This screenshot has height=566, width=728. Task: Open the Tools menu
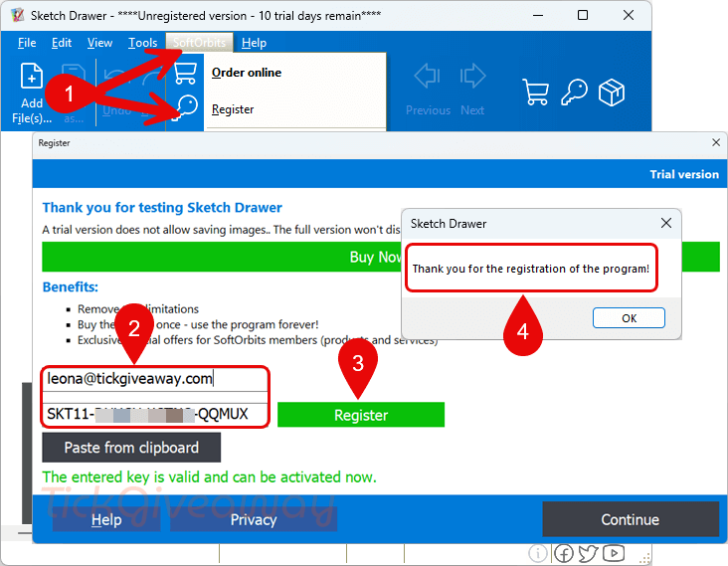[x=142, y=43]
